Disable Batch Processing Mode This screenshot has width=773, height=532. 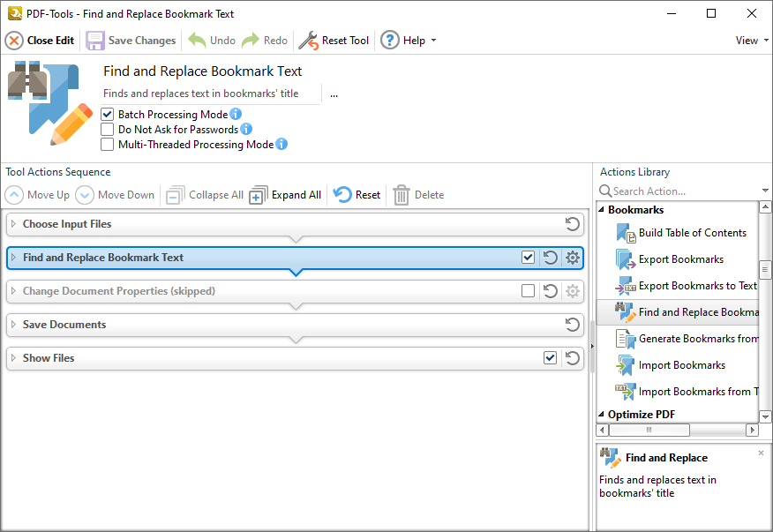107,114
